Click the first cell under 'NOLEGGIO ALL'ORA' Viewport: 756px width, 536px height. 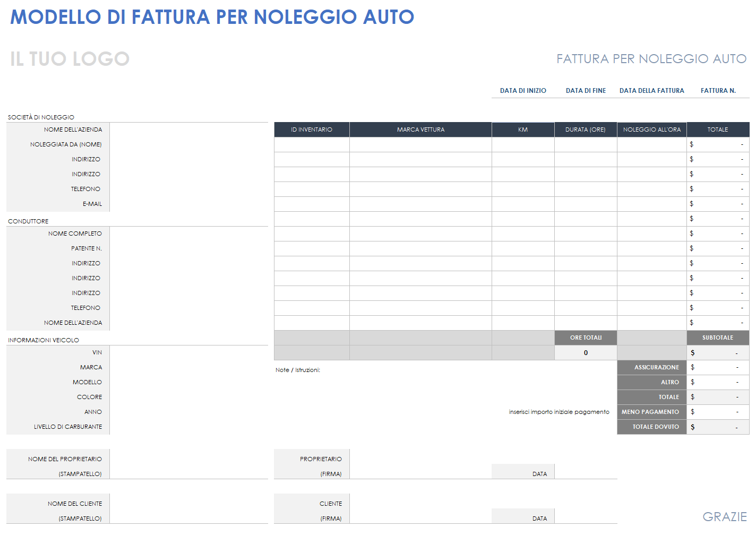click(651, 144)
